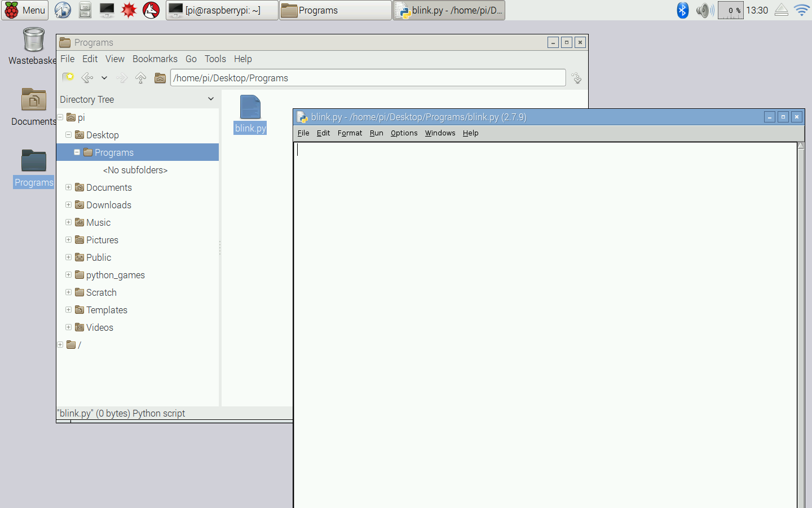Open Options menu in IDLE window
This screenshot has width=812, height=508.
(x=404, y=133)
